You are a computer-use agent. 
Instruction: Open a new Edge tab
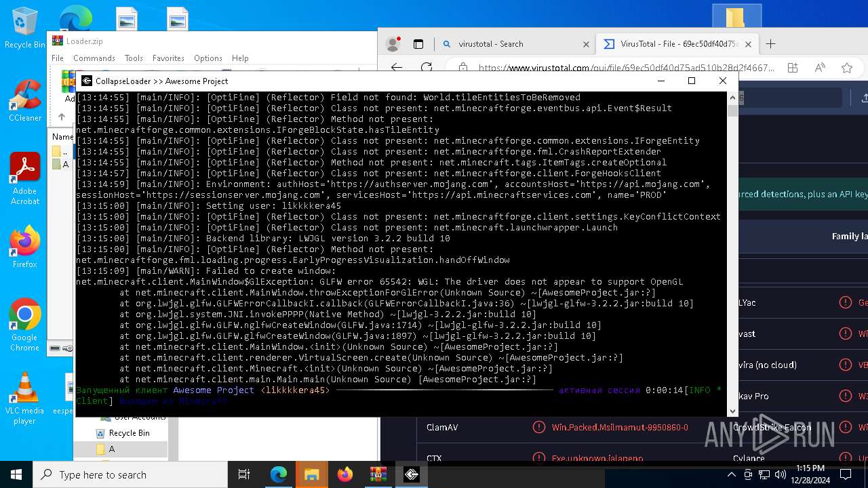coord(770,44)
